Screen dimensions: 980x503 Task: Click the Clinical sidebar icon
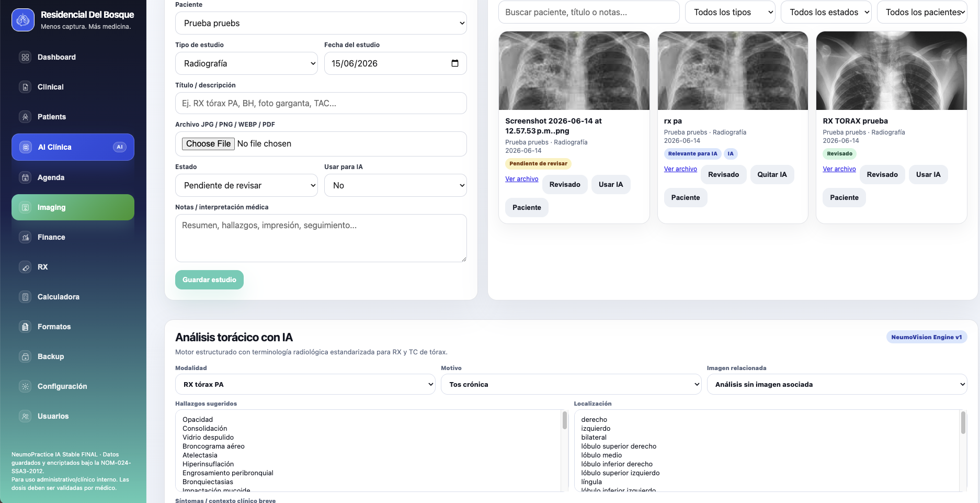(25, 87)
